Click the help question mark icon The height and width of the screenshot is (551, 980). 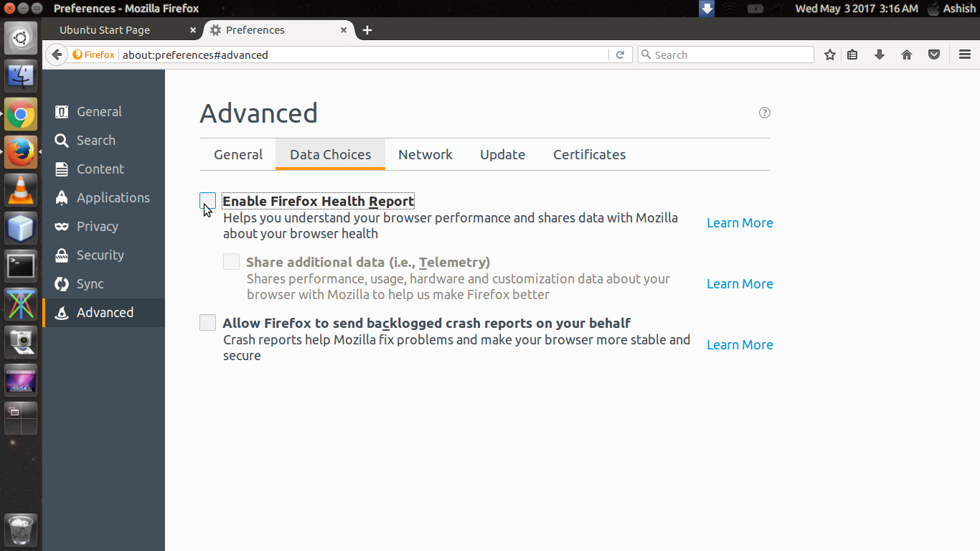[765, 113]
